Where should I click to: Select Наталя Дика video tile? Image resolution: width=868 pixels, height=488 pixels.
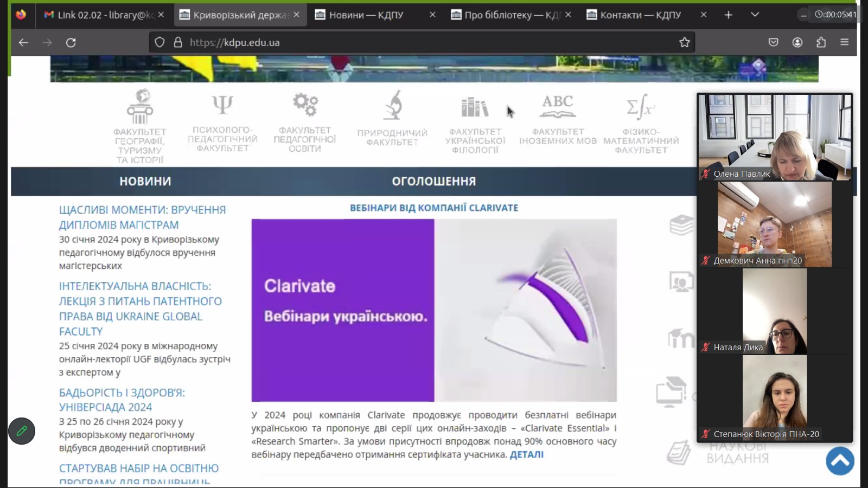pos(775,311)
